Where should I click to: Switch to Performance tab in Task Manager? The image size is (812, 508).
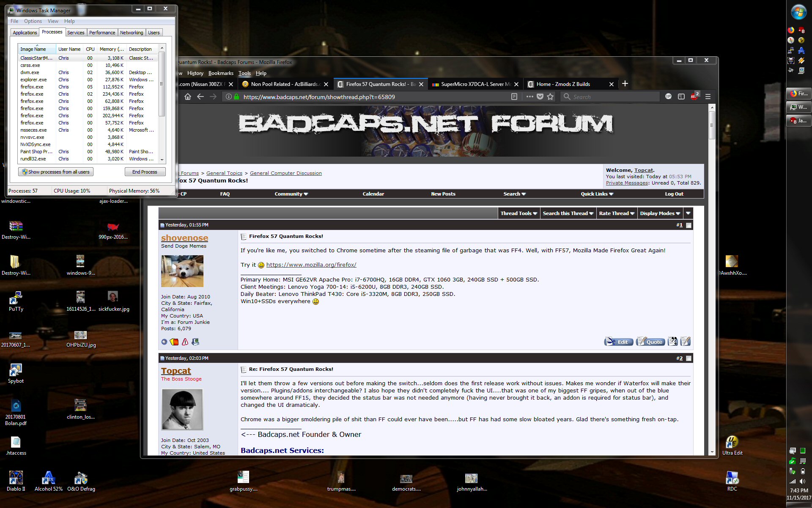point(102,33)
